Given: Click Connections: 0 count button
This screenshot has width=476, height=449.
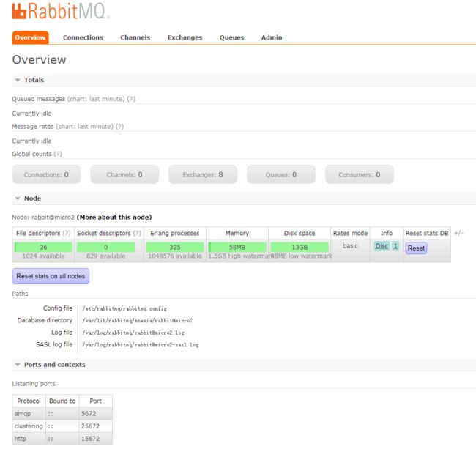Looking at the screenshot, I should pos(46,174).
